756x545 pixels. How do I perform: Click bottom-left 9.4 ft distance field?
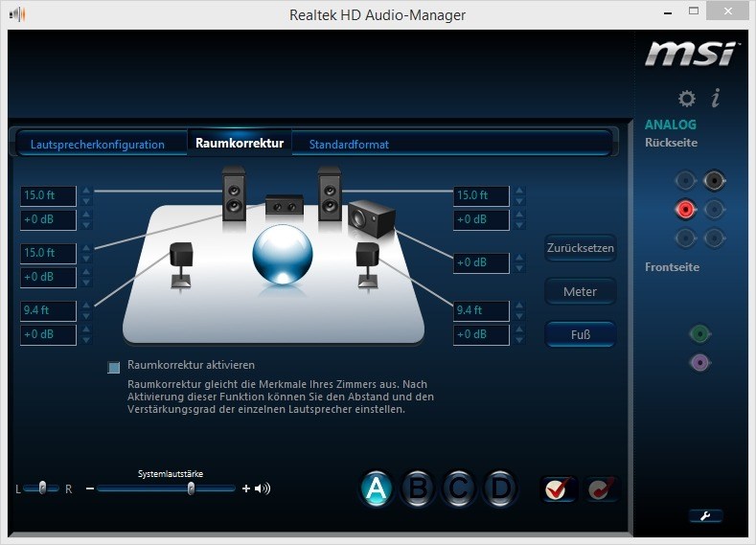48,310
